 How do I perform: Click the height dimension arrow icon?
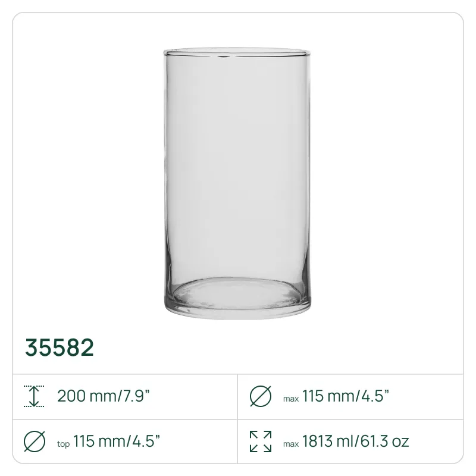(x=34, y=396)
